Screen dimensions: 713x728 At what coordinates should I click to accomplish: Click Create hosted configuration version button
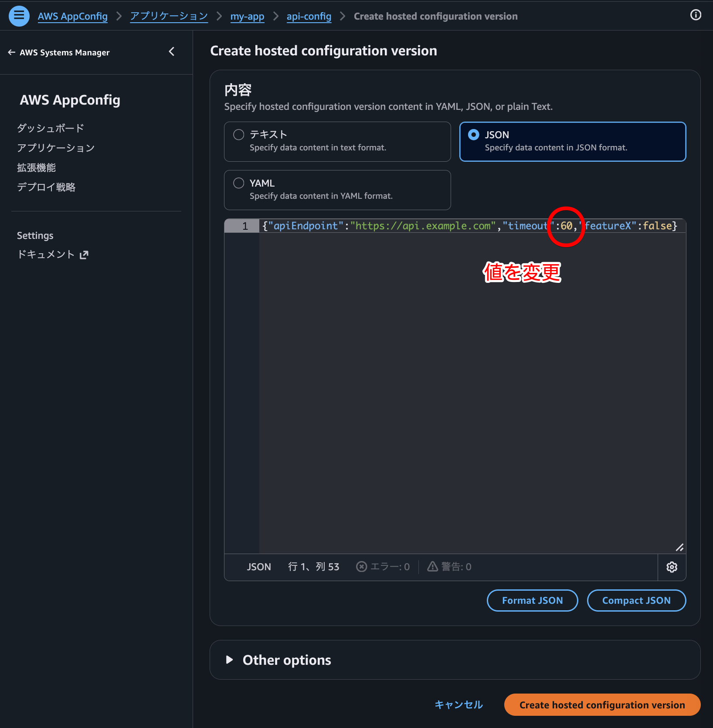[602, 705]
